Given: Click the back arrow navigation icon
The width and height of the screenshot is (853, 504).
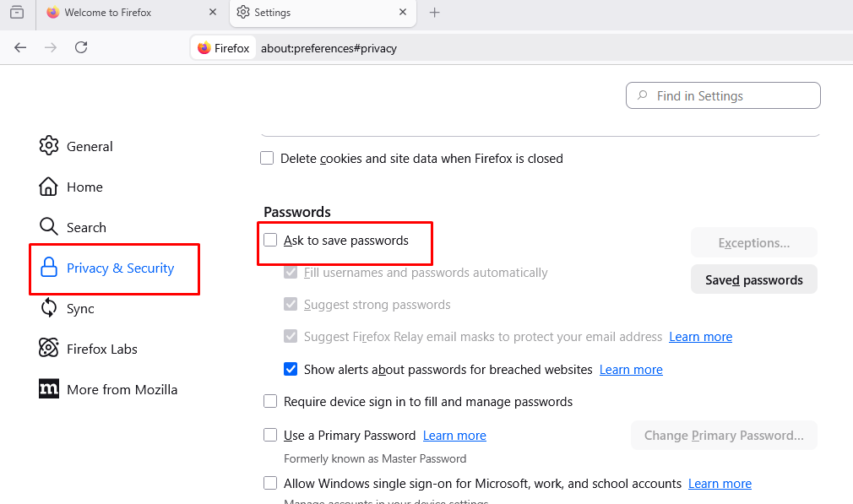Looking at the screenshot, I should [21, 48].
